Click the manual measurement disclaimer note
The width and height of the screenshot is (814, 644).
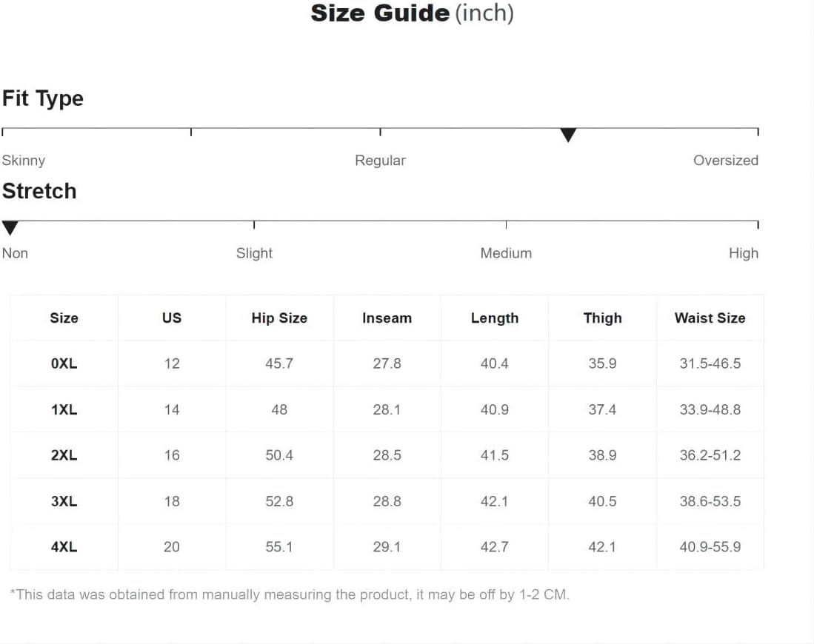point(290,594)
